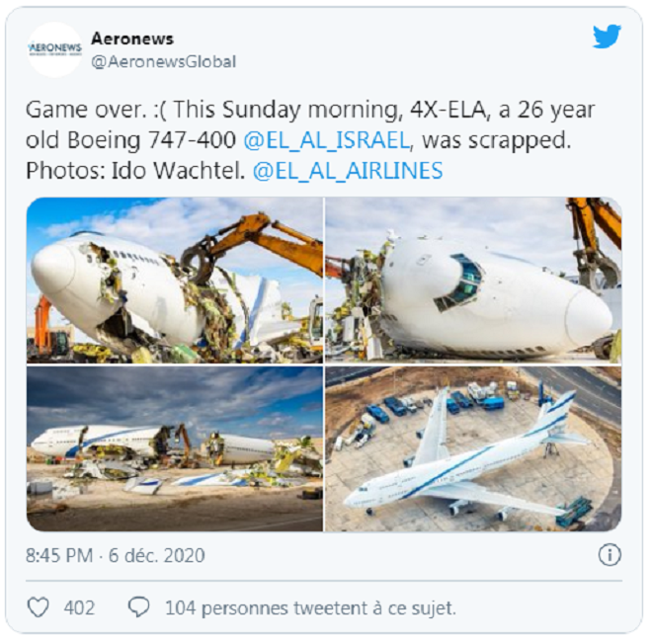Open the @AeronewsGlobal handle

click(x=163, y=62)
